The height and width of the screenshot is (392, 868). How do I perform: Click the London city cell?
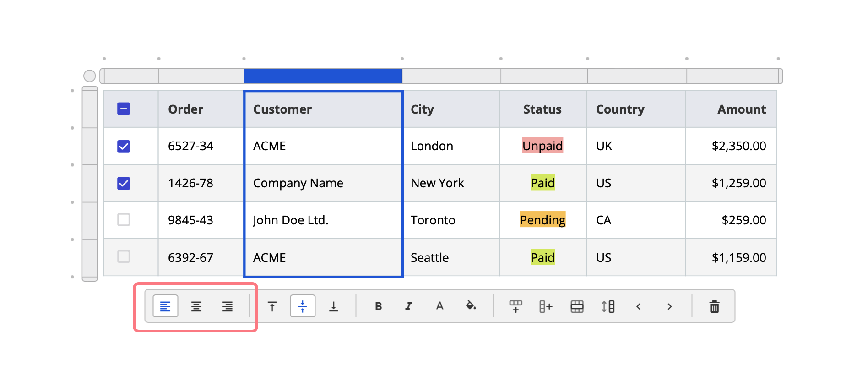[x=451, y=146]
